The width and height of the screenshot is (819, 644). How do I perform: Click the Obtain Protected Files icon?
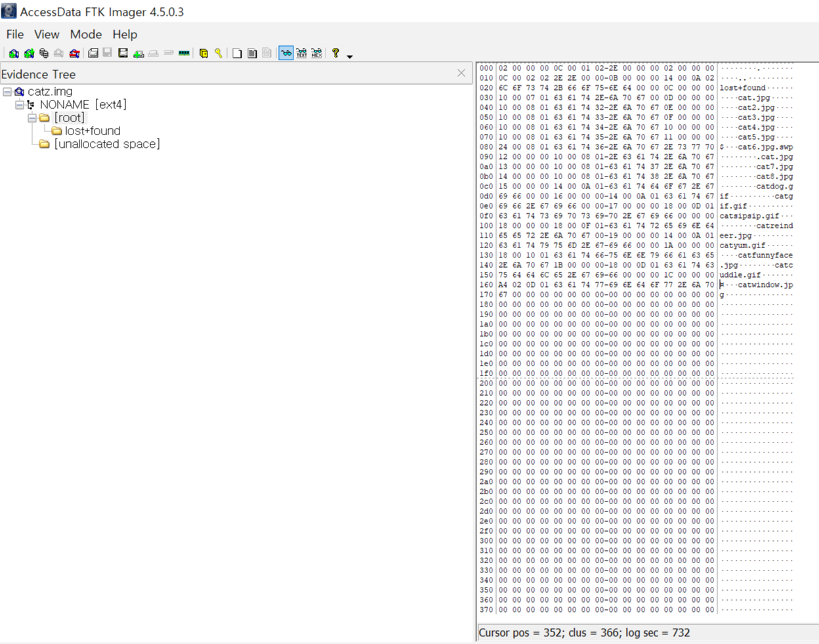tap(203, 53)
